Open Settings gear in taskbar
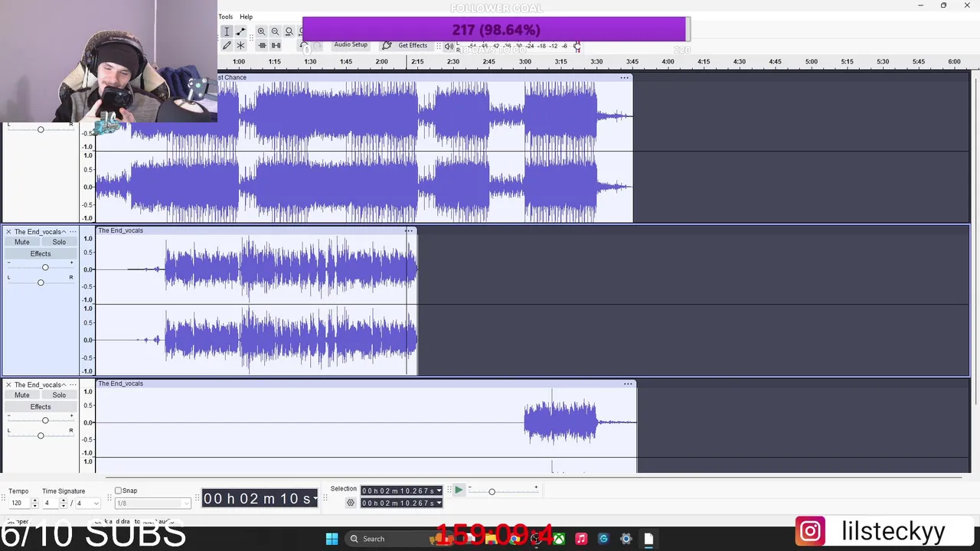 click(626, 539)
